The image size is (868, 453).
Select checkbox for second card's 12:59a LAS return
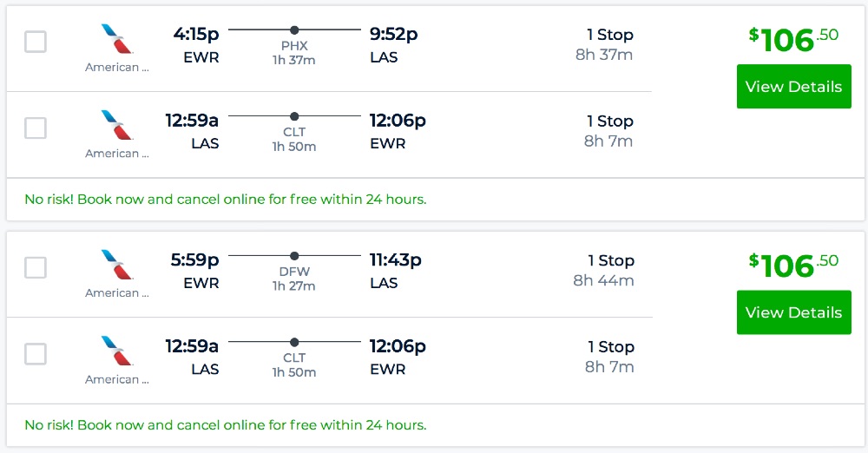tap(36, 354)
